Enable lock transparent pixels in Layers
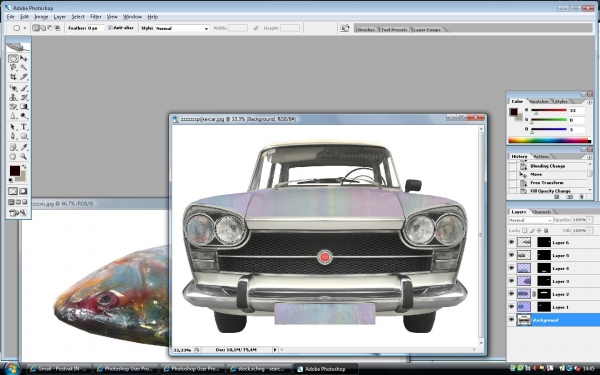Viewport: 600px width, 375px height. click(525, 230)
